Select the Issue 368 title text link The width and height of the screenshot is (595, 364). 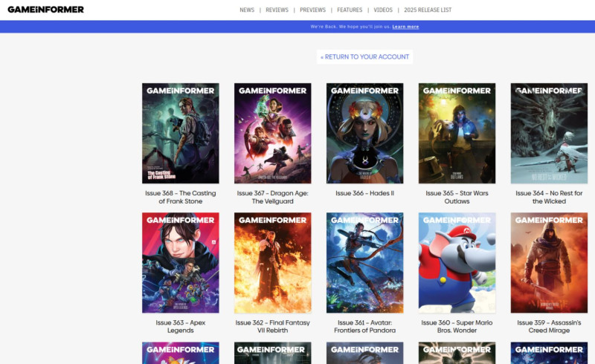181,197
